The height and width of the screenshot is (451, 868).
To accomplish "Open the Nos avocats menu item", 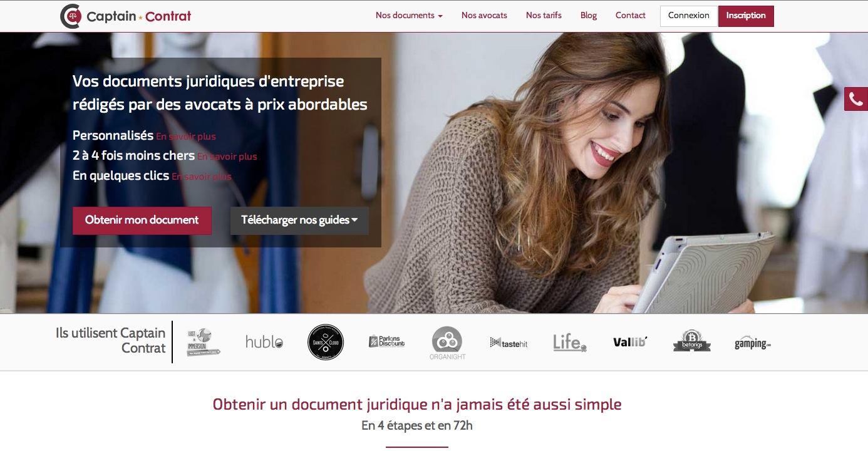I will [484, 16].
